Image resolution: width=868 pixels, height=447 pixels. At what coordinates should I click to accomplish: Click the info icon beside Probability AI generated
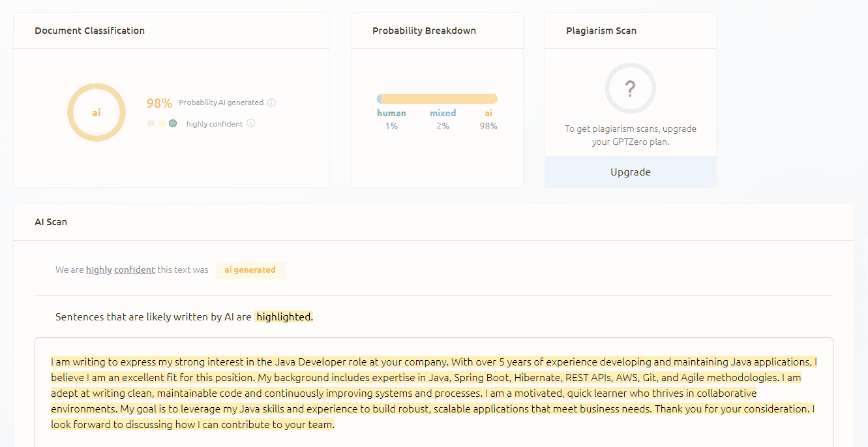pos(272,102)
